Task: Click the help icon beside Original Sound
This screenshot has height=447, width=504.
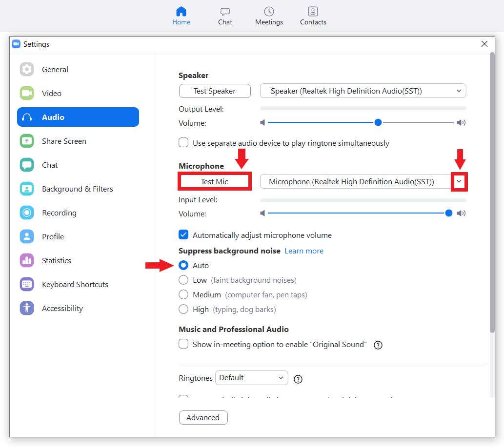Action: click(378, 345)
